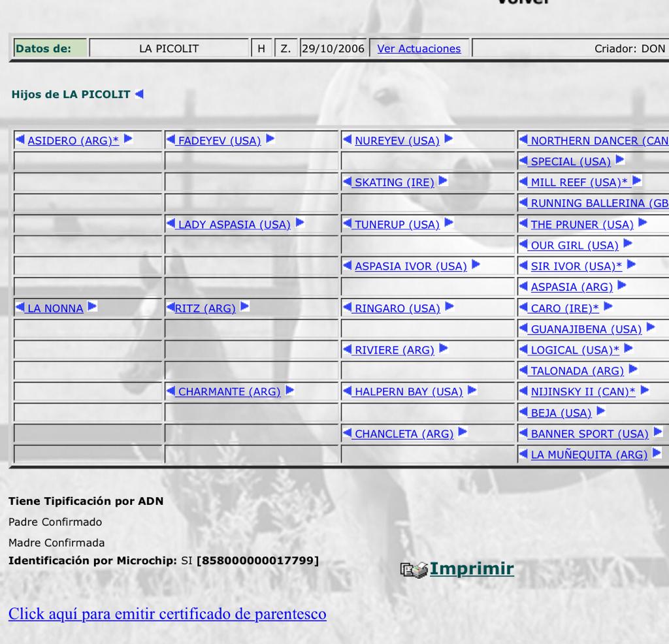Click the right arrow after CHANCLETA (ARG)
This screenshot has width=669, height=644.
463,432
